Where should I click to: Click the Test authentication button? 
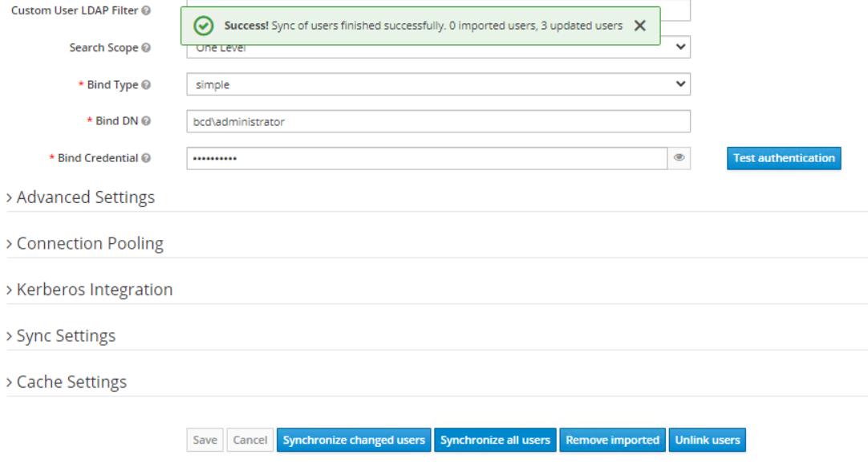[x=784, y=158]
